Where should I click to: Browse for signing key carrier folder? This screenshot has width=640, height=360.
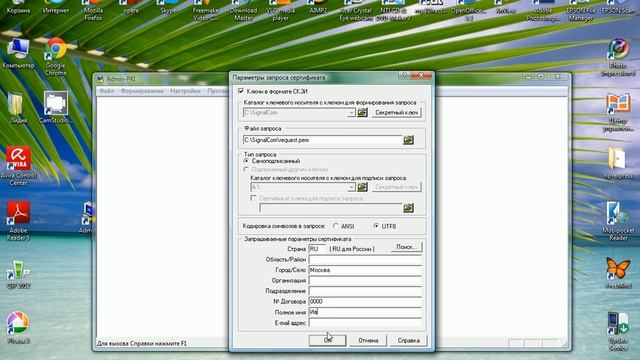pos(362,187)
